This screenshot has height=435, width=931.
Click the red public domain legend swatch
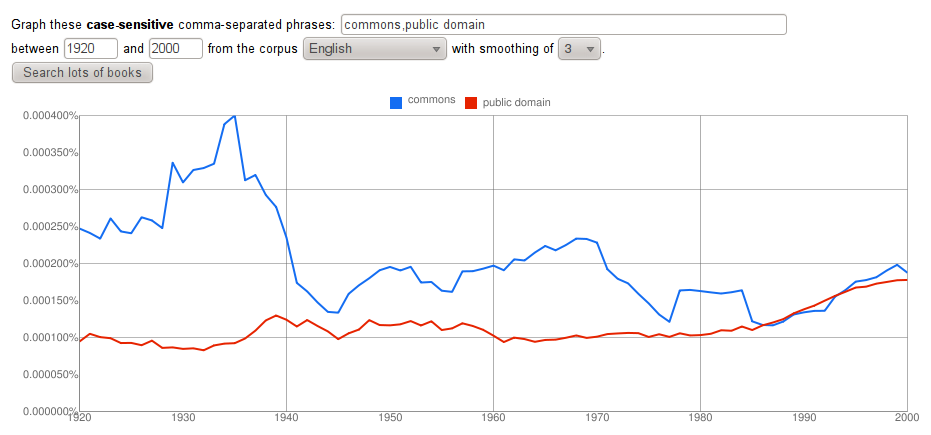pyautogui.click(x=471, y=102)
